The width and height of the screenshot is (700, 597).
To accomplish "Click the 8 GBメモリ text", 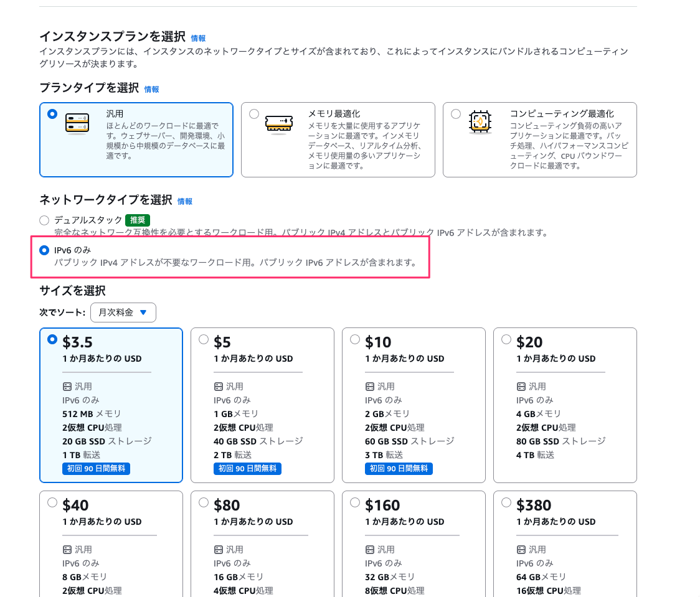I will coord(84,577).
